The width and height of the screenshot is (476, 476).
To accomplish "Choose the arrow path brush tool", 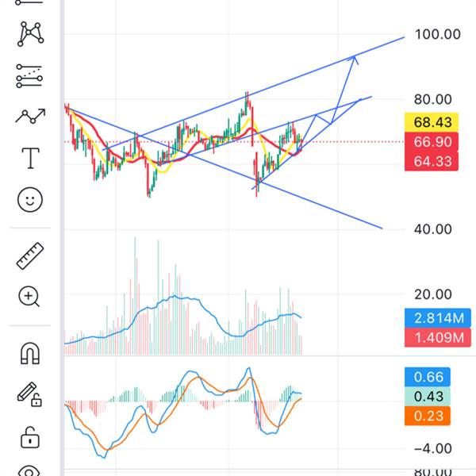I will [x=30, y=116].
